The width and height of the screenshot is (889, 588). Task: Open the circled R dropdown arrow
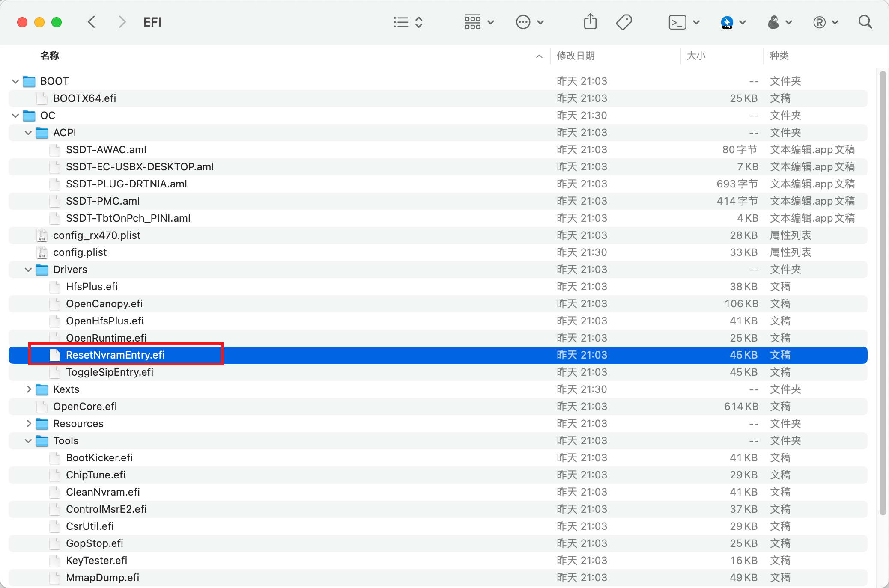(x=835, y=22)
